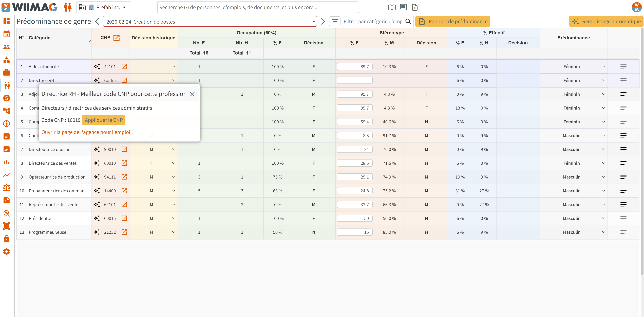Click the Prédominance column header
This screenshot has height=317, width=644.
coord(574,38)
